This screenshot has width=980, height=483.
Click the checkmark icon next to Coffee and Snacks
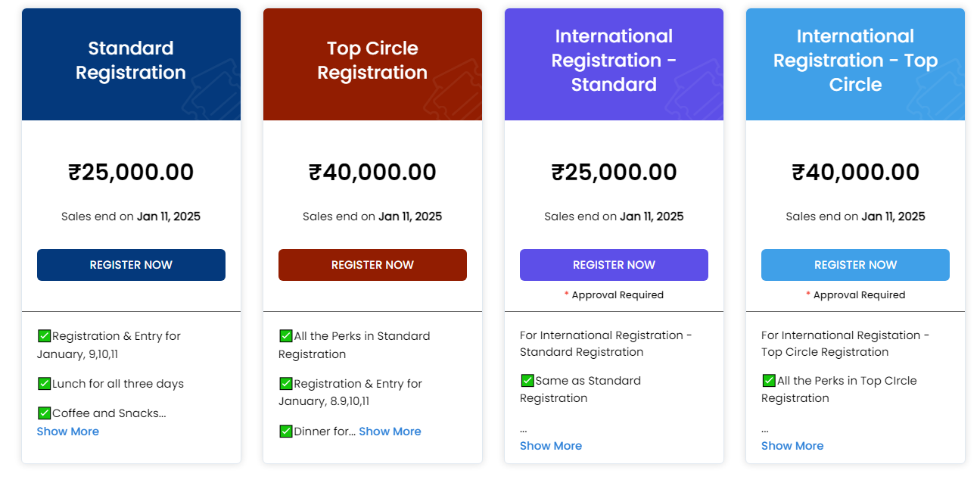[x=44, y=413]
